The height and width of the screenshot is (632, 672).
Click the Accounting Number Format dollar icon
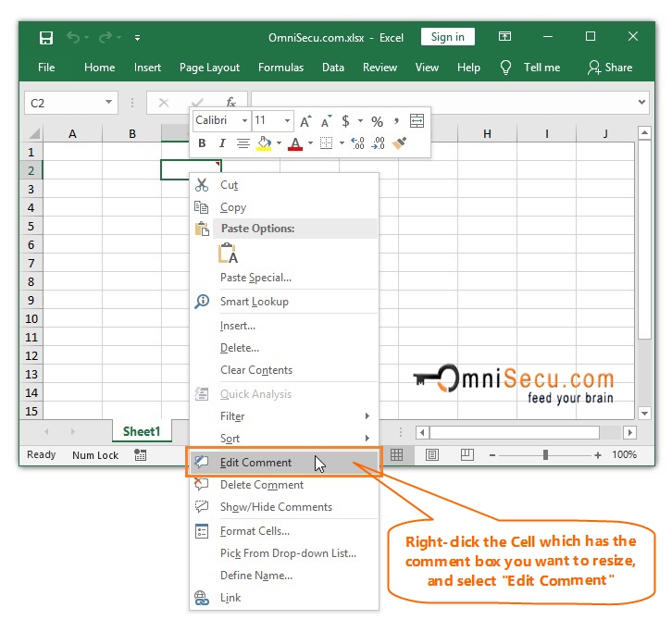(x=345, y=121)
